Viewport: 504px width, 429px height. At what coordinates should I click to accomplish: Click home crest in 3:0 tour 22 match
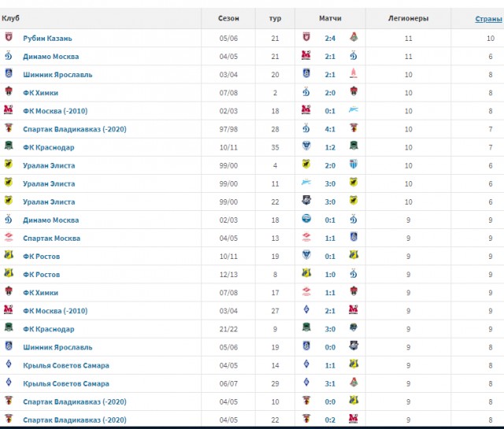[x=306, y=201]
